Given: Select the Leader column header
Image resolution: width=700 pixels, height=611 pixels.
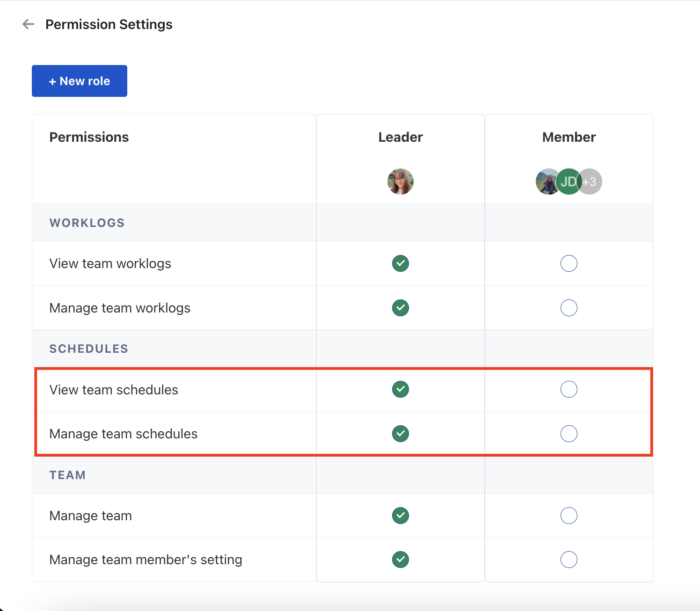Looking at the screenshot, I should [x=400, y=137].
